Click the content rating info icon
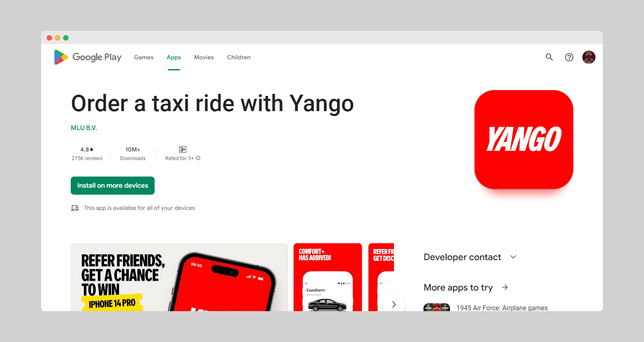Screen dimensions: 644x342 (x=198, y=158)
